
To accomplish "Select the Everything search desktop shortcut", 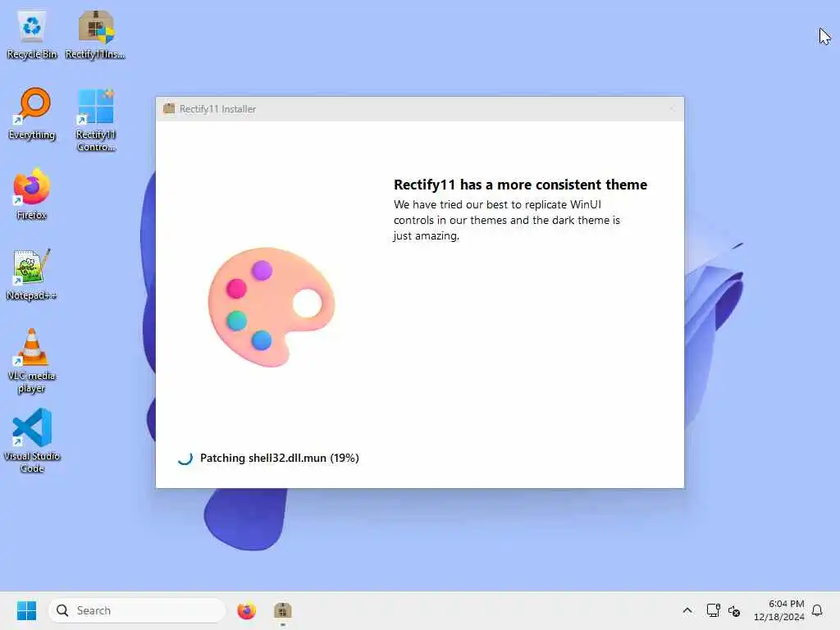I will click(32, 114).
